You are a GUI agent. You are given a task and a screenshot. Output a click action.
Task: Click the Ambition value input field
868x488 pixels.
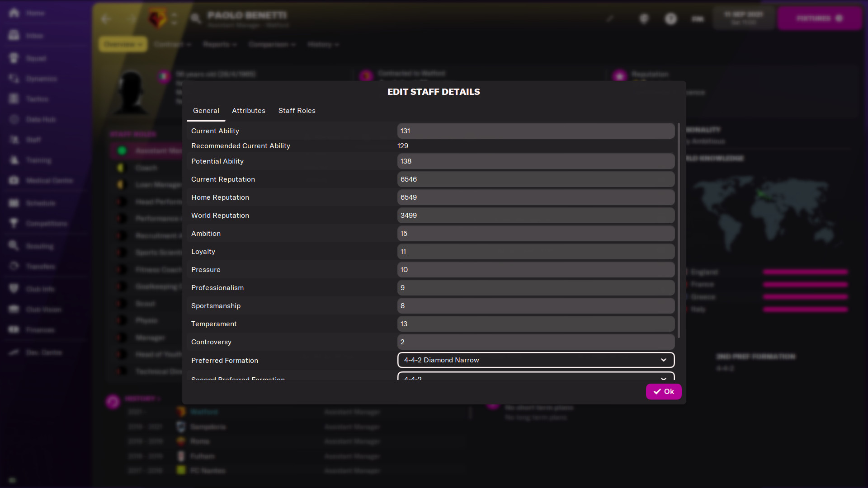pos(535,233)
